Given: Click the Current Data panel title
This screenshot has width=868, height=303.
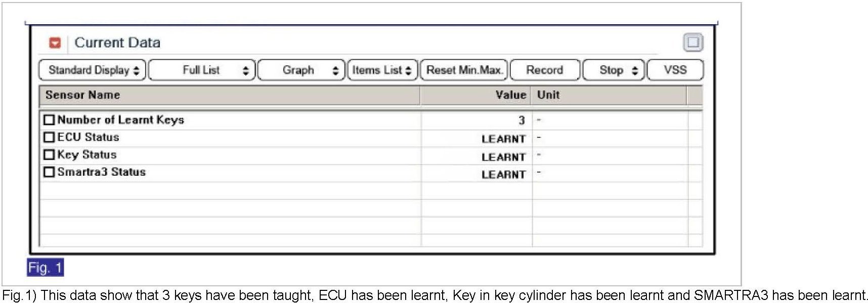Looking at the screenshot, I should [x=117, y=43].
